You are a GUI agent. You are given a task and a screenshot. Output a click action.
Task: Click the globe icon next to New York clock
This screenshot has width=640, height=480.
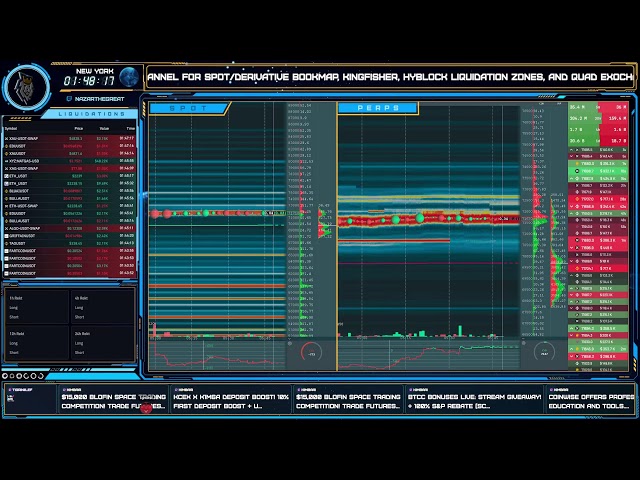pos(130,81)
